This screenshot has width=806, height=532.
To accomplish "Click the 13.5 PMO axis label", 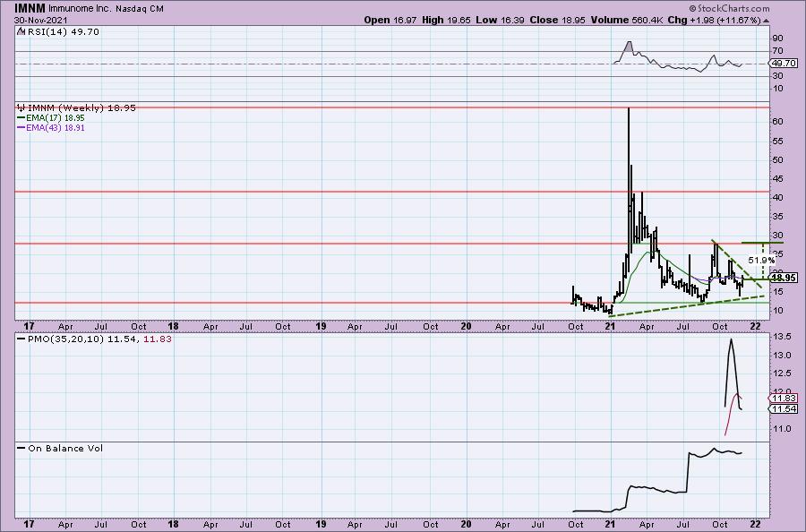I will (x=781, y=337).
